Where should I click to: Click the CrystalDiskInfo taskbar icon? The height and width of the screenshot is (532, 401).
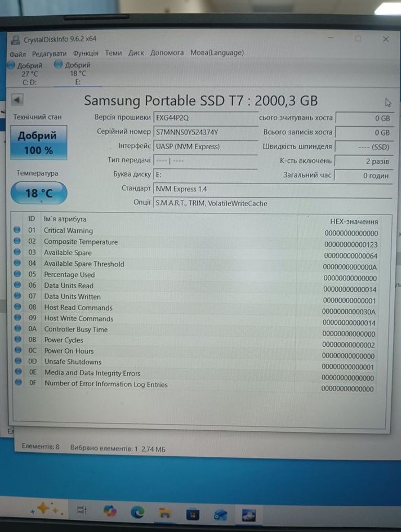click(249, 515)
